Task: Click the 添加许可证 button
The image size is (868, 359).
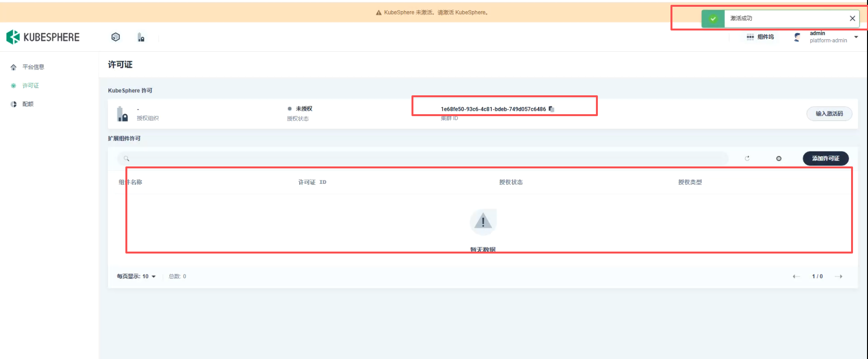Action: coord(825,158)
